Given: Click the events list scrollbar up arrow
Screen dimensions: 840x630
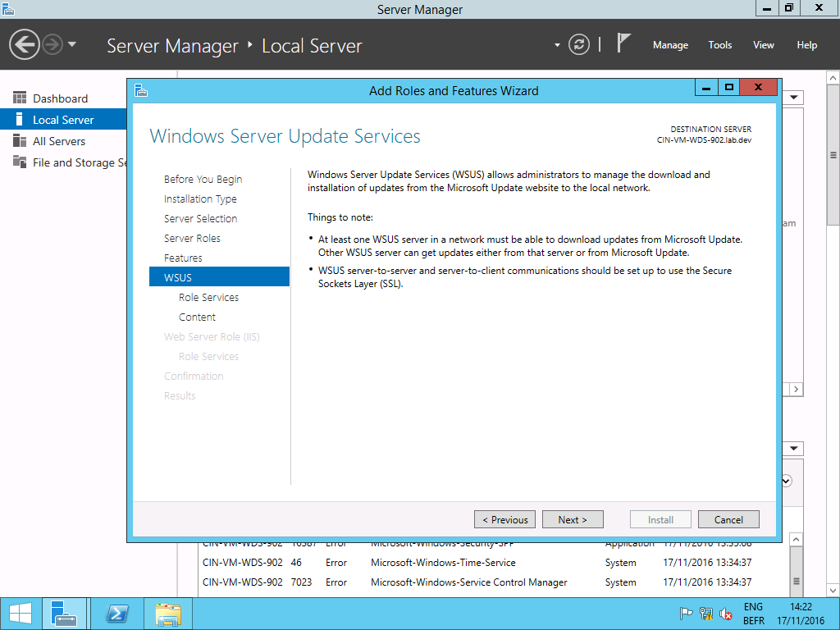Looking at the screenshot, I should click(796, 540).
